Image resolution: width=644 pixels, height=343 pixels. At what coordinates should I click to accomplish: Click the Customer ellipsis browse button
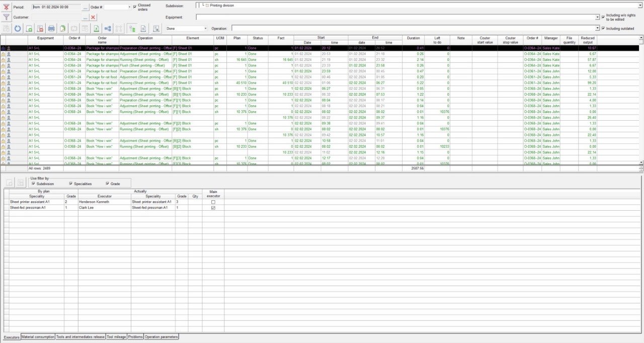point(85,17)
